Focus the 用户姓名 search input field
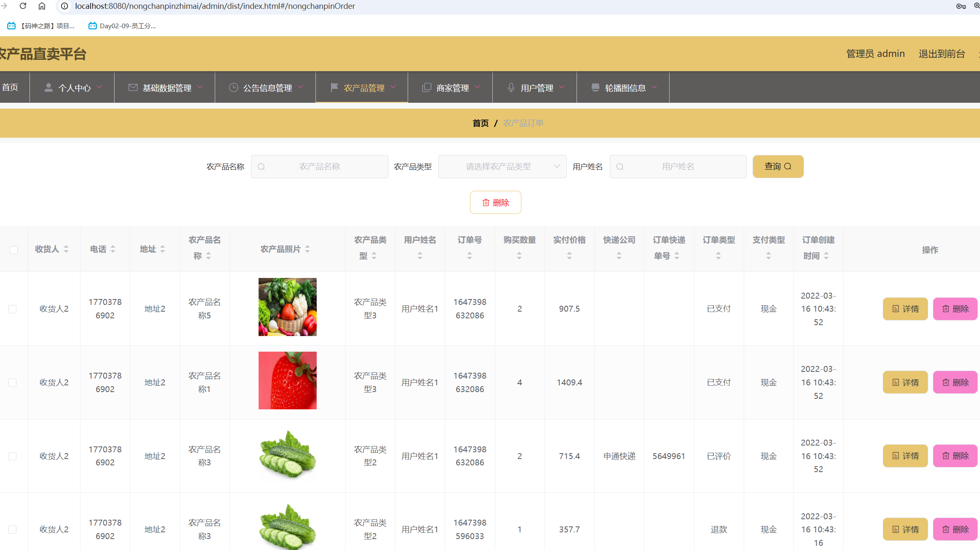The width and height of the screenshot is (980, 550). pos(678,166)
